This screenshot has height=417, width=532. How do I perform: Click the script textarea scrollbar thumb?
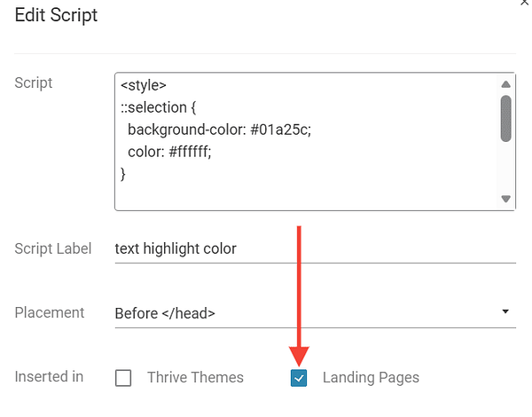(x=505, y=119)
